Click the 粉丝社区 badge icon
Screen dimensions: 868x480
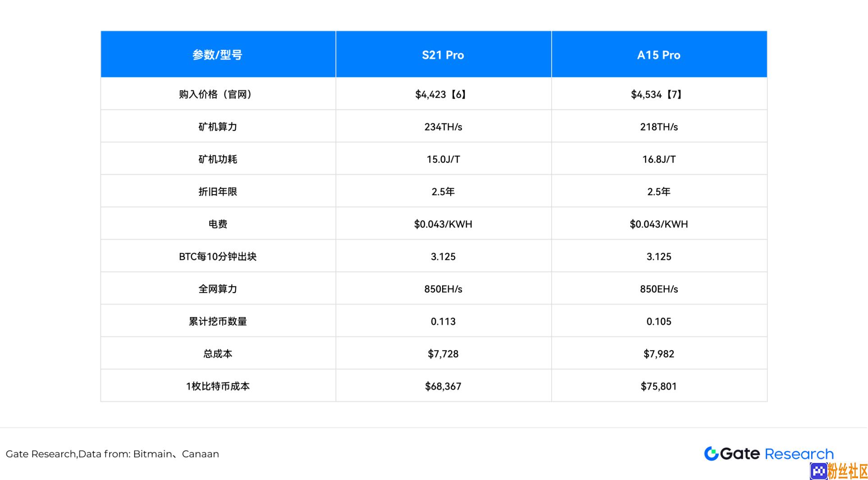[818, 471]
